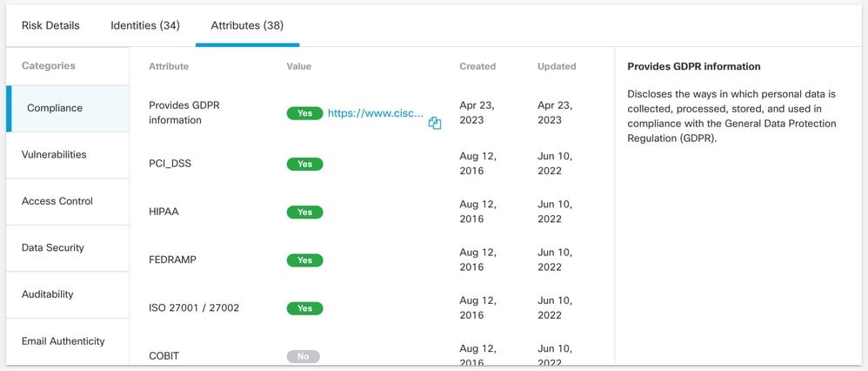The width and height of the screenshot is (868, 371).
Task: Open the cisco.com GDPR link
Action: [x=376, y=113]
